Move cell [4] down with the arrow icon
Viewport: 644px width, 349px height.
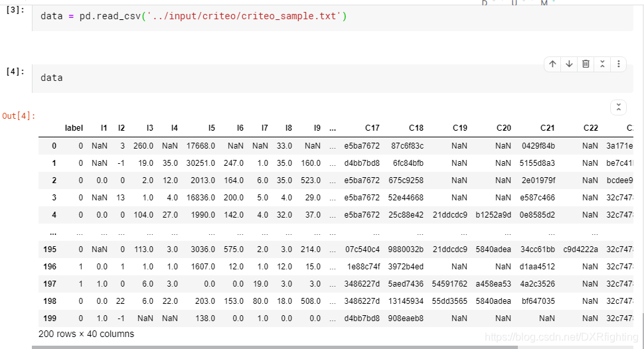569,64
